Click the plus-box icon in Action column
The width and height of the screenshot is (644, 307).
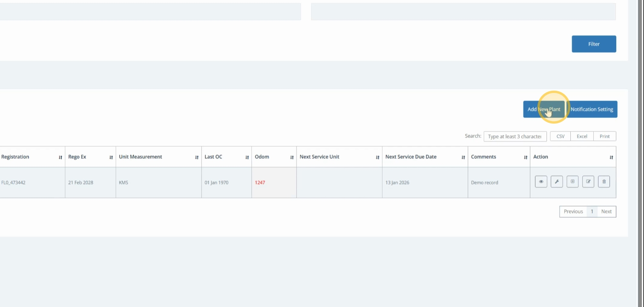pos(572,182)
